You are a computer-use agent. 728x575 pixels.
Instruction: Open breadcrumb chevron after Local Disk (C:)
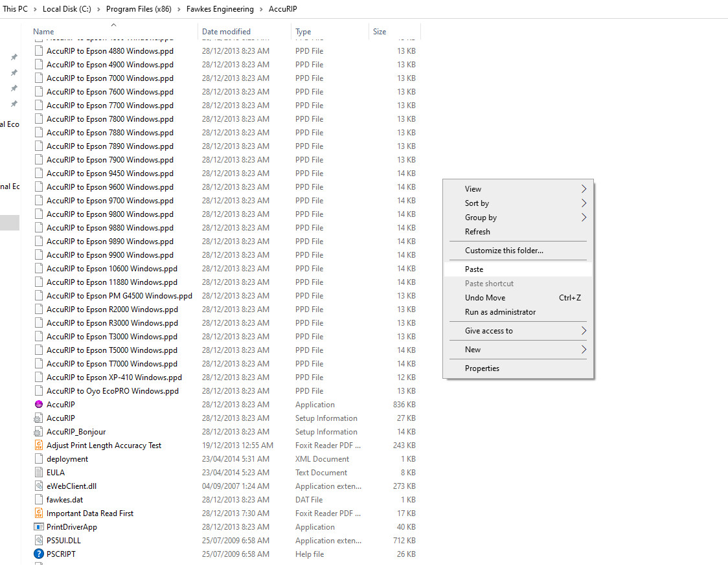pyautogui.click(x=98, y=9)
